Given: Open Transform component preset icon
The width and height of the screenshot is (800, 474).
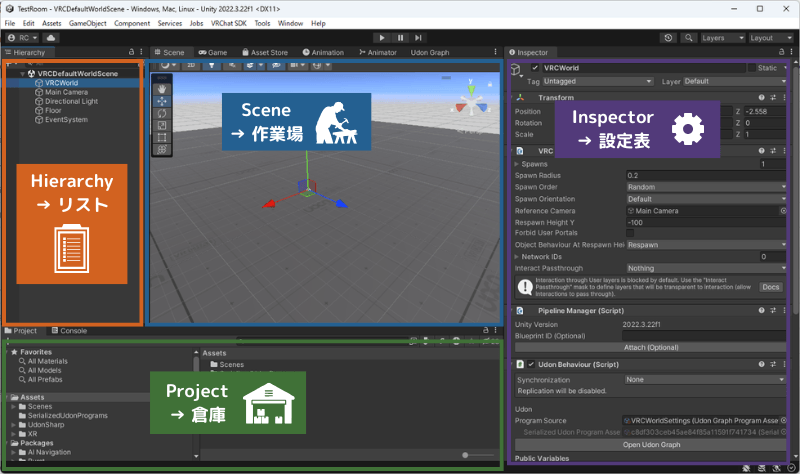Looking at the screenshot, I should point(773,97).
